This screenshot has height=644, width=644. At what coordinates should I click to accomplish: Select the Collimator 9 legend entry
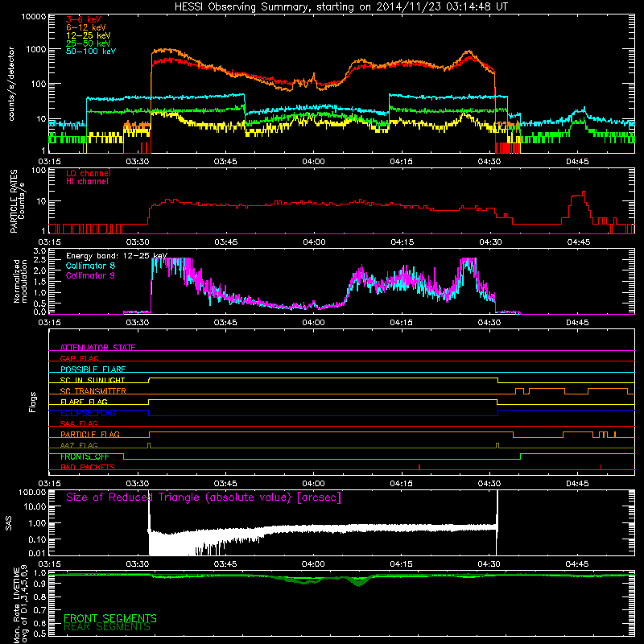tap(90, 275)
